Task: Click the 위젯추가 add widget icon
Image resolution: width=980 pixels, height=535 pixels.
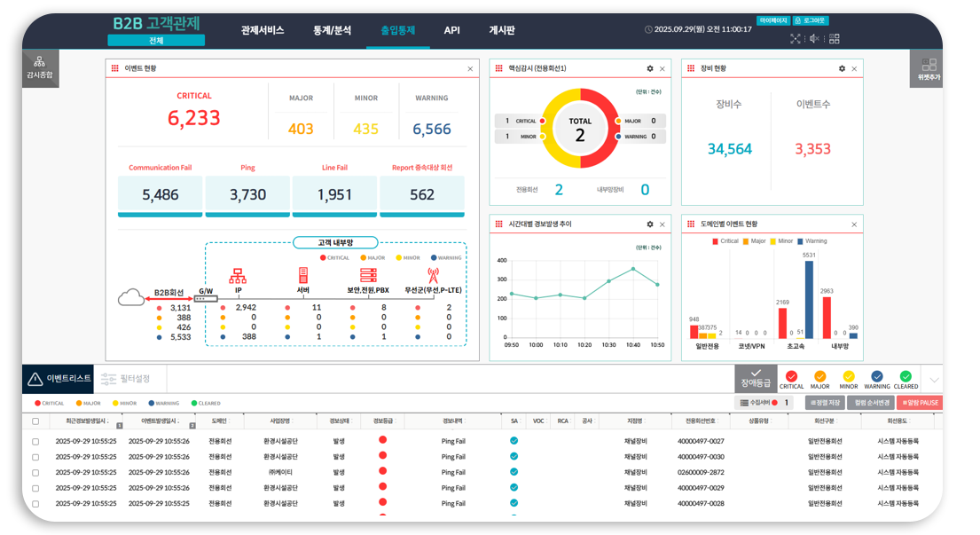Action: (929, 68)
